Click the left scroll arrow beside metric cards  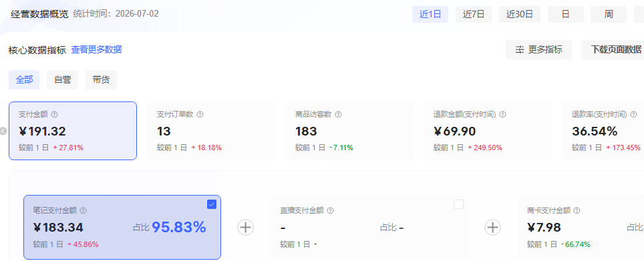3,132
